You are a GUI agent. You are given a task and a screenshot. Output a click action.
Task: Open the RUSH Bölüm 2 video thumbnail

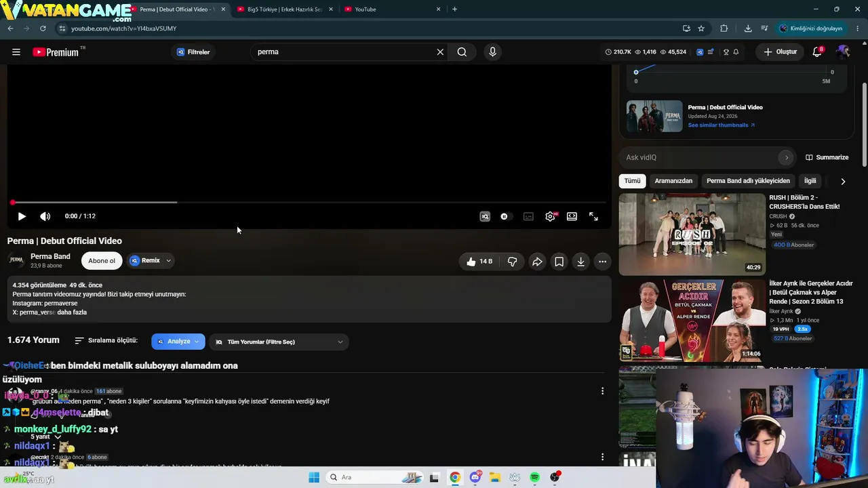click(692, 235)
